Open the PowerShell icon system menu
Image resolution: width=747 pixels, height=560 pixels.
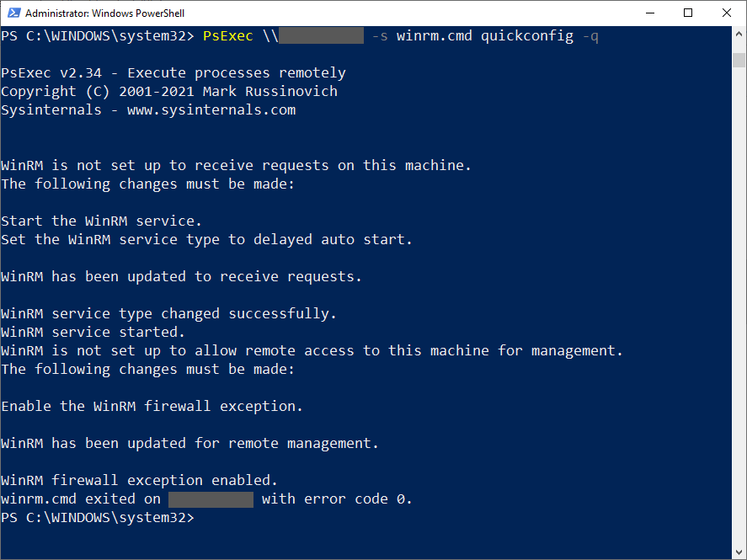click(x=13, y=13)
